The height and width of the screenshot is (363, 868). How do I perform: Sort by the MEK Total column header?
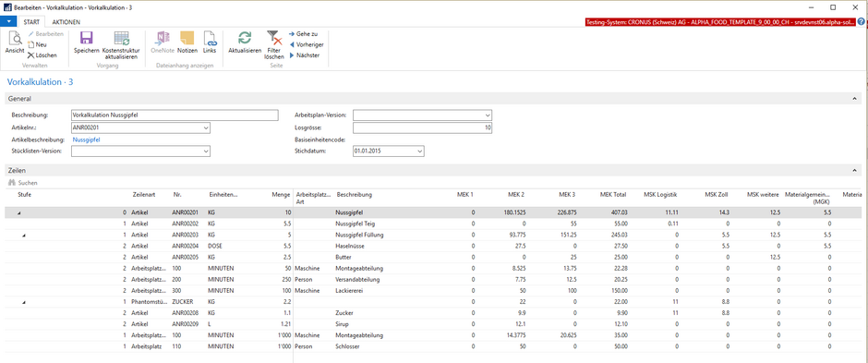click(x=613, y=195)
